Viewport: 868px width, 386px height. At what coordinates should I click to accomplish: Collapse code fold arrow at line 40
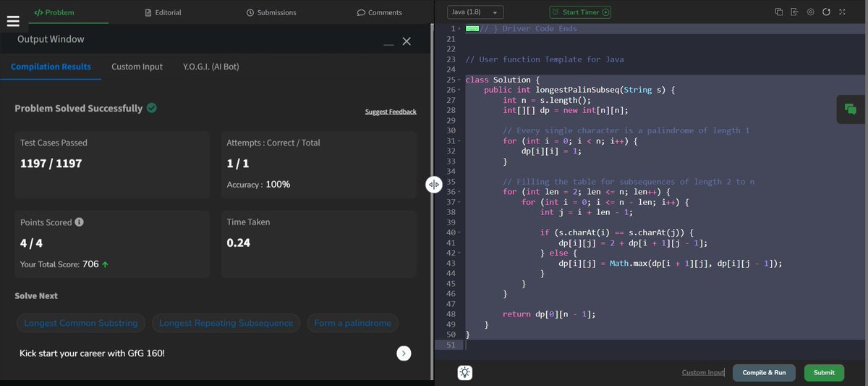(460, 232)
